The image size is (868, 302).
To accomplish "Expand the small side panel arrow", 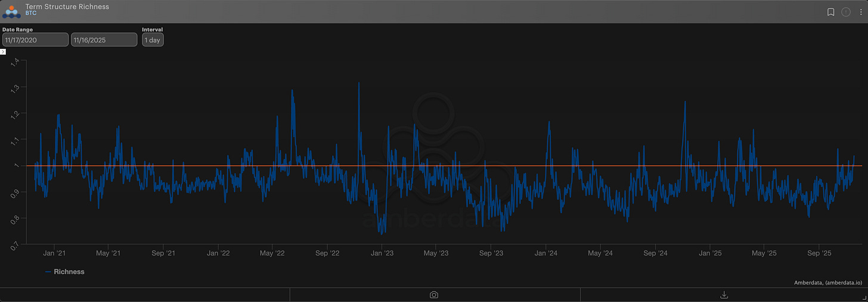I will [3, 52].
